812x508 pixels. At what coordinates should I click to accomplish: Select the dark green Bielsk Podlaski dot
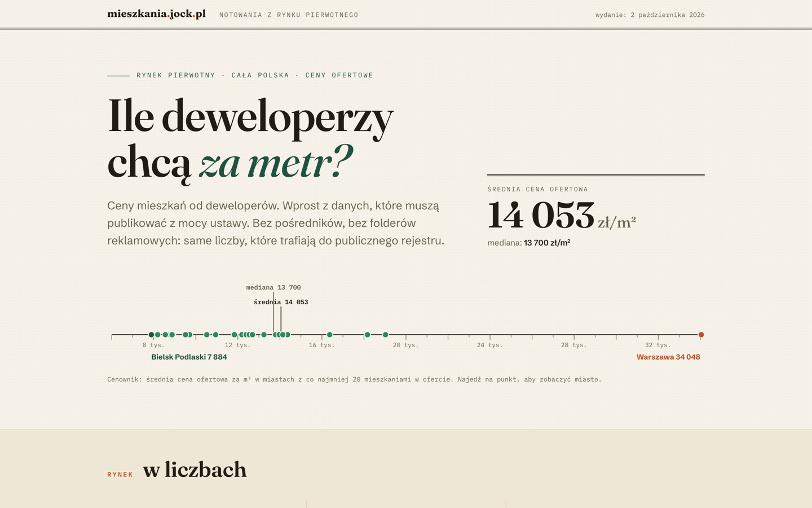151,335
